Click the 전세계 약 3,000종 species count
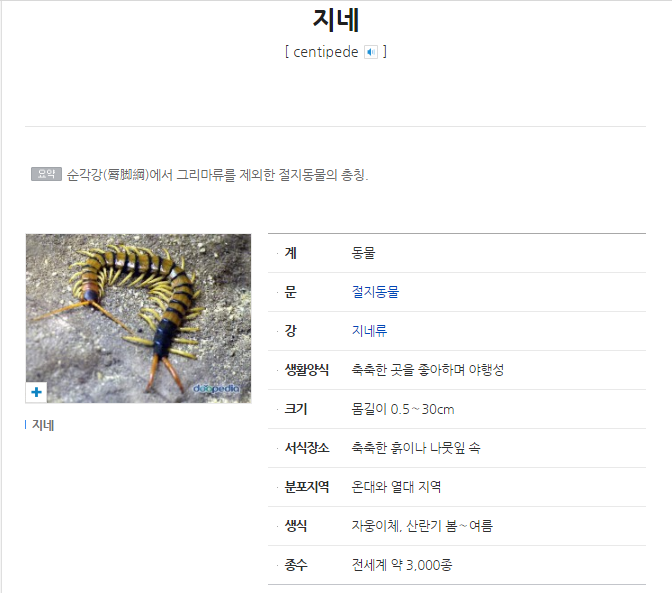 point(402,565)
